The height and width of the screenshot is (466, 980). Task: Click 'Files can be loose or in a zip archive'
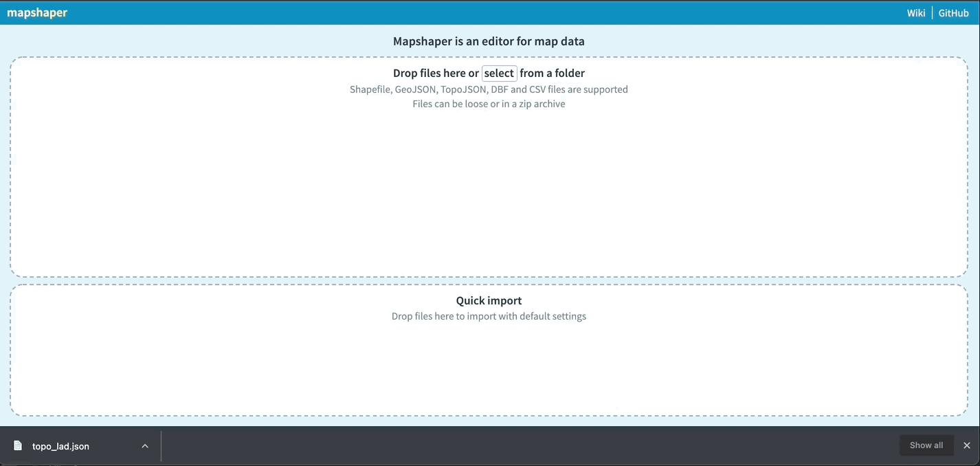[489, 104]
